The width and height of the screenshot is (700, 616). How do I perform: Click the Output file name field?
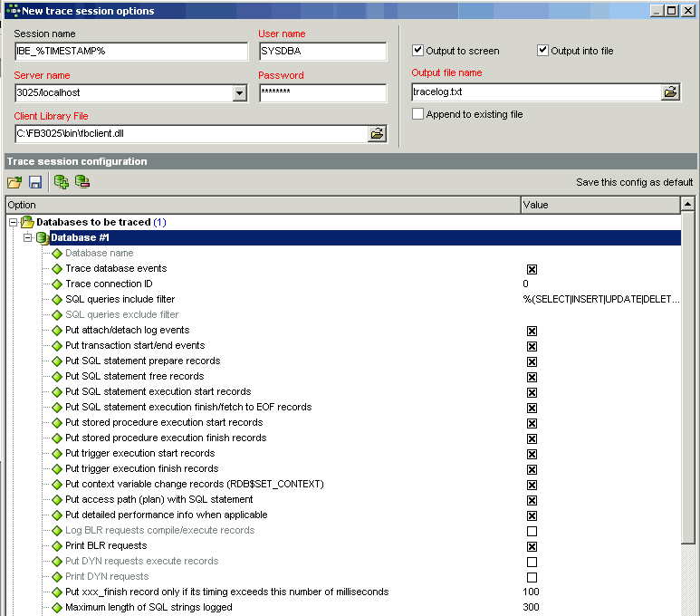click(x=536, y=92)
